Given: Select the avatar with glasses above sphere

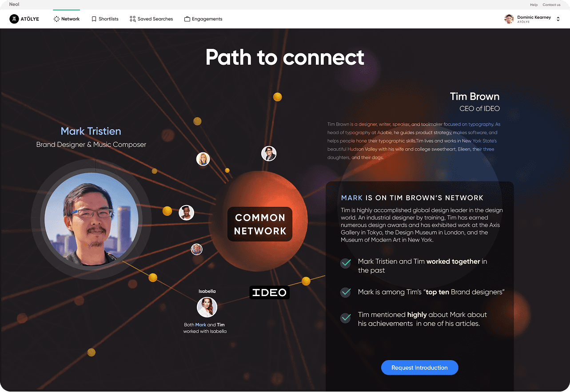Looking at the screenshot, I should point(269,154).
